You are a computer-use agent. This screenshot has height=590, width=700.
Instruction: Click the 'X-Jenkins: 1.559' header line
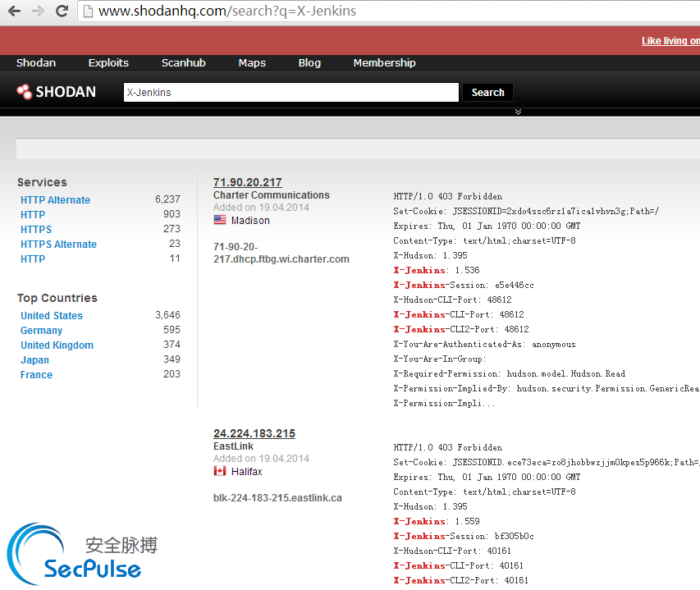(436, 521)
